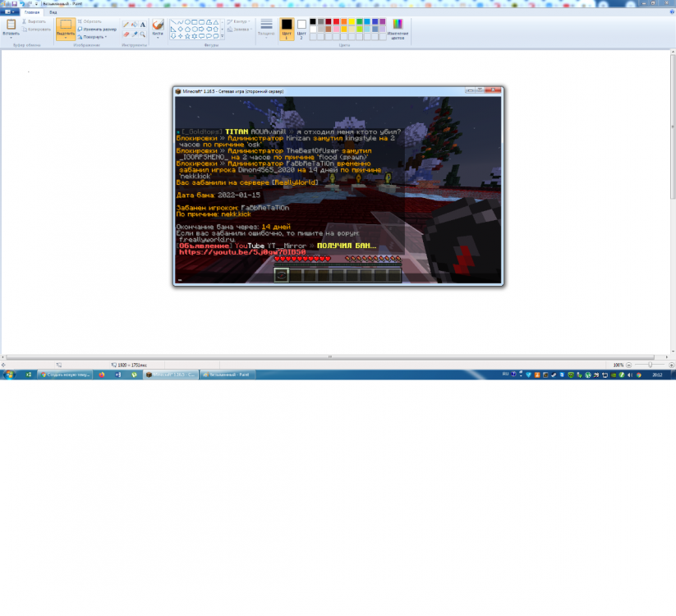Switch to the Вид ribbon tab

53,12
